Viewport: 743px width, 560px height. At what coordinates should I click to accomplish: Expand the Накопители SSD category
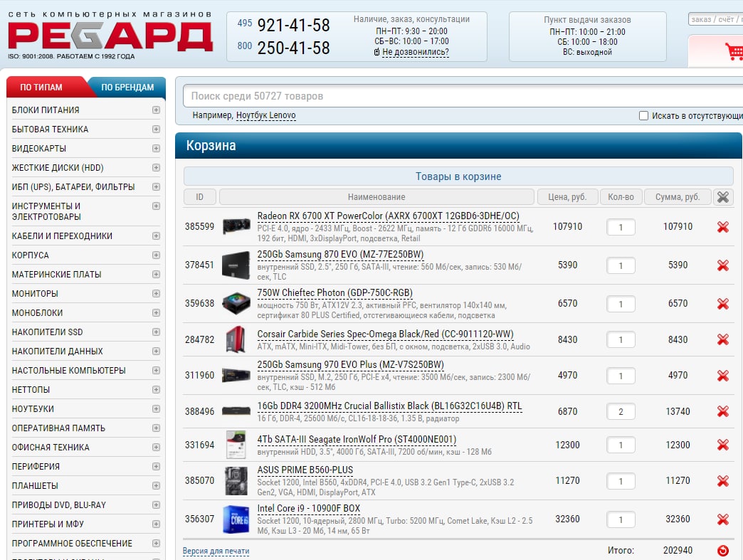point(156,332)
